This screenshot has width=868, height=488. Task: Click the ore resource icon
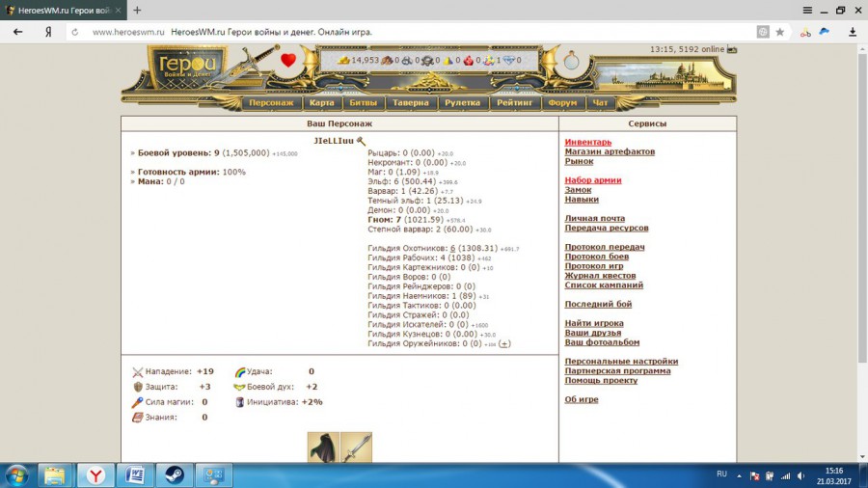click(x=407, y=60)
